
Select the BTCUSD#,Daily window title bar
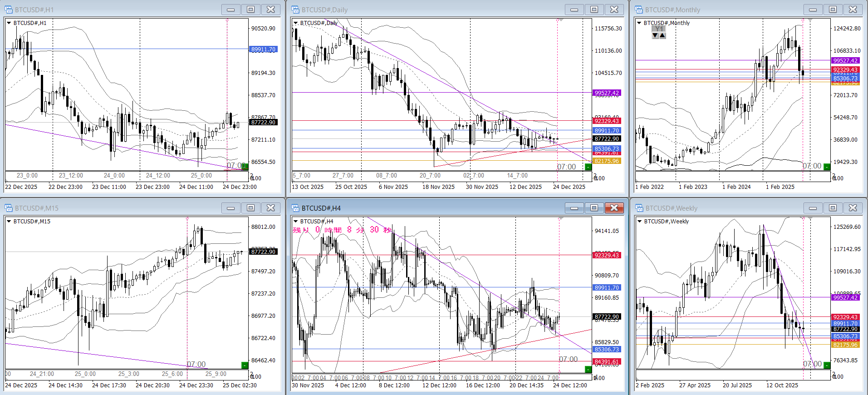408,10
